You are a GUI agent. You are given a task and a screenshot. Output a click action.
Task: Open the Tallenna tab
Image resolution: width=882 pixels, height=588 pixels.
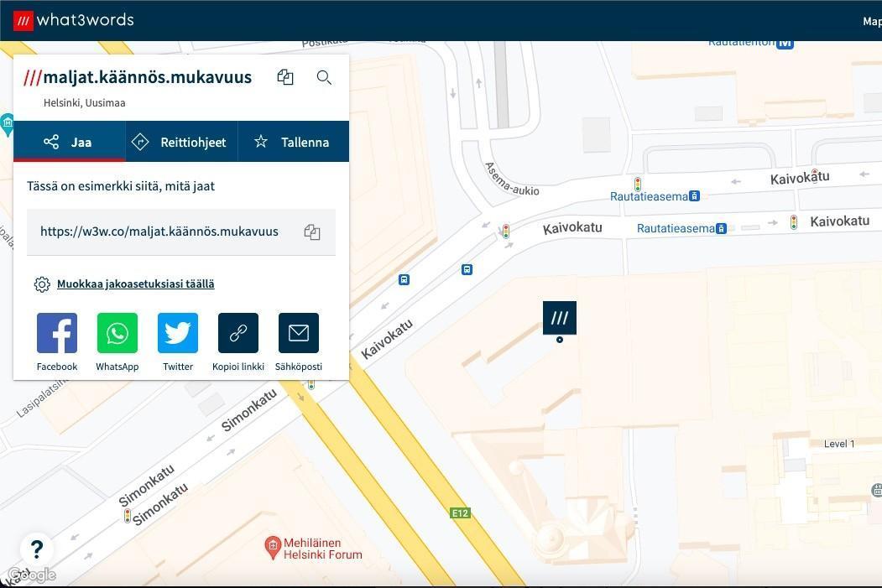click(293, 142)
